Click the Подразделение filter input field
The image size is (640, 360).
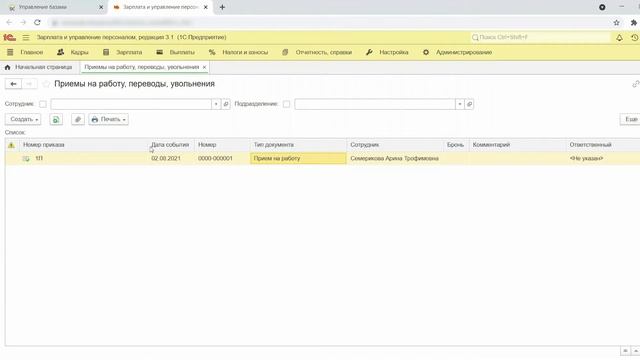tap(375, 104)
